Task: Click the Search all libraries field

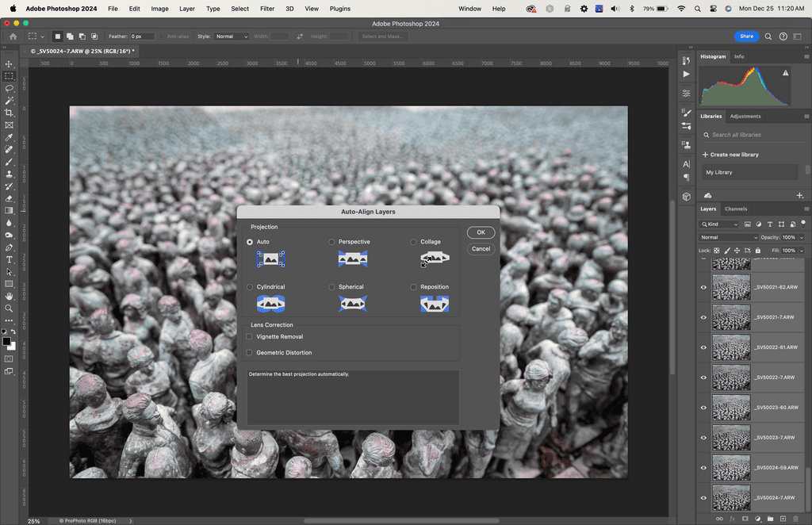Action: (x=753, y=135)
